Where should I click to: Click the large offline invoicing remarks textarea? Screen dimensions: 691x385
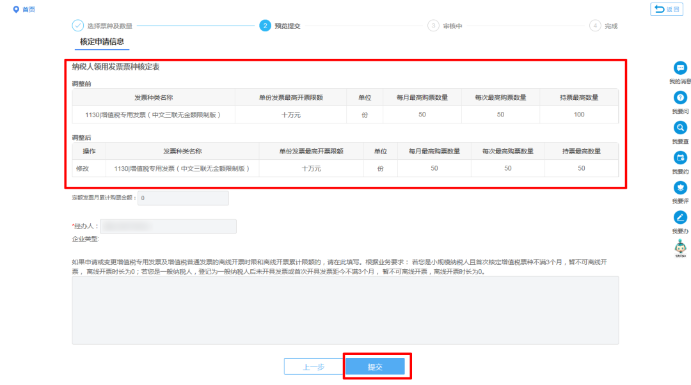345,311
